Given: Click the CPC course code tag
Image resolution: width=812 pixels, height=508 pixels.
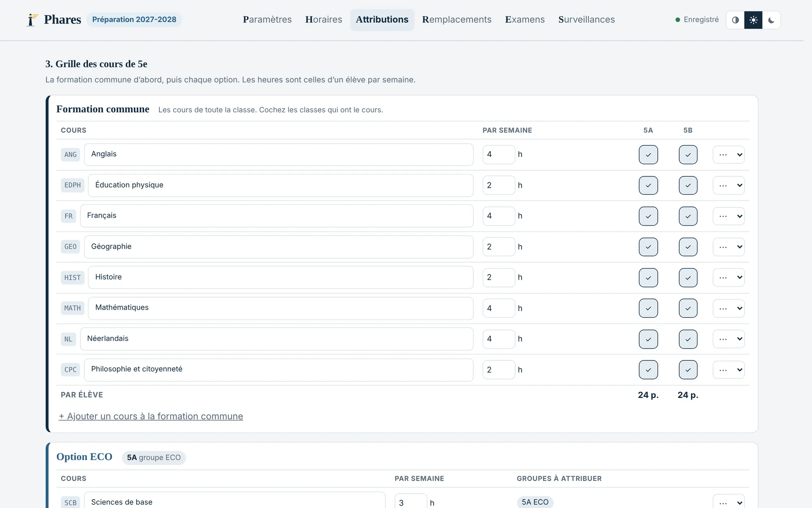Looking at the screenshot, I should pos(70,370).
